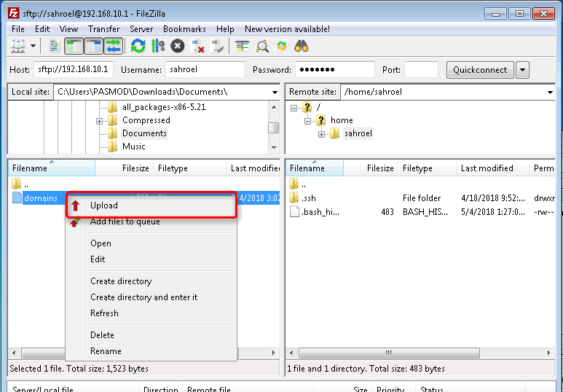Click the Username input field
This screenshot has width=563, height=392.
pos(205,69)
